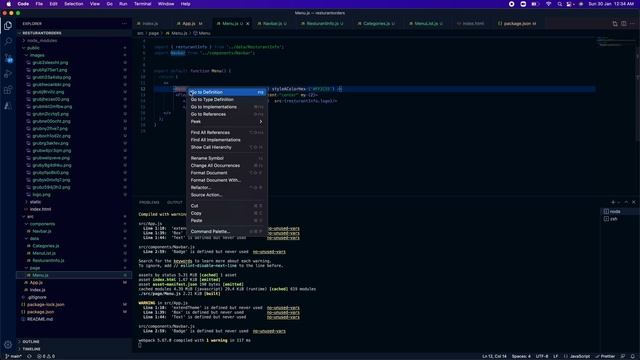Switch to the Navbar.js editor tab
This screenshot has width=640, height=360.
(x=272, y=24)
